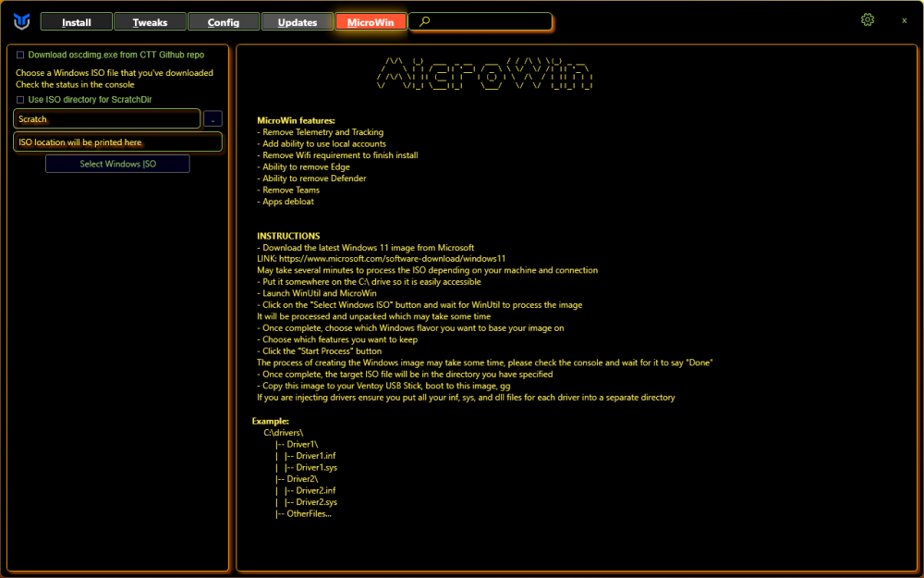This screenshot has width=924, height=578.
Task: Select the MicroWin tab
Action: click(371, 22)
